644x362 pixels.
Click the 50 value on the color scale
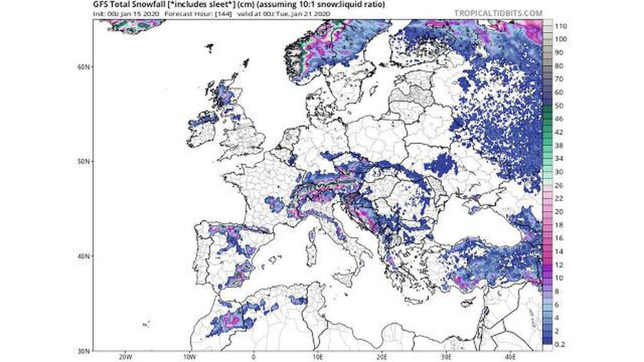click(x=559, y=106)
